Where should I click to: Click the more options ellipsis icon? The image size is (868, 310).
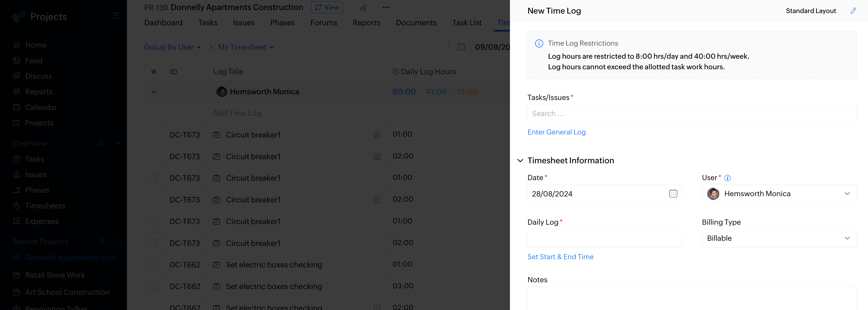(386, 7)
